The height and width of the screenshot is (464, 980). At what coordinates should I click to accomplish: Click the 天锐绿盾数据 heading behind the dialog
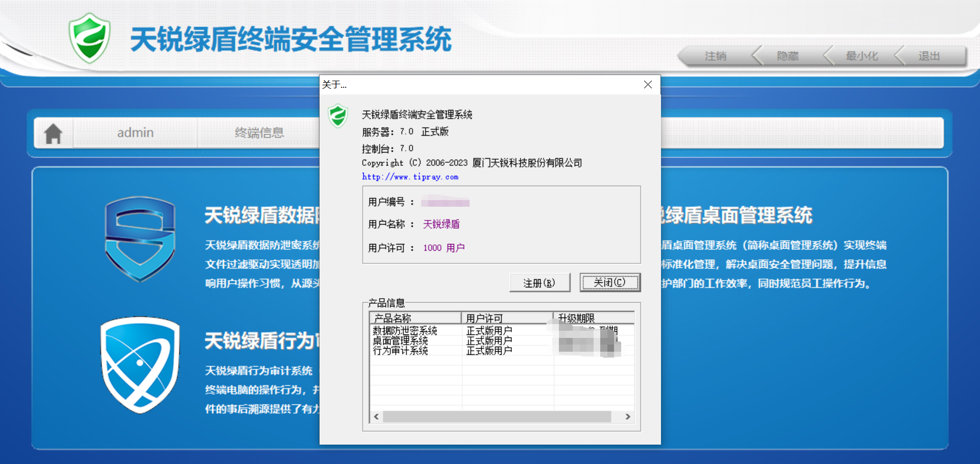pyautogui.click(x=262, y=215)
